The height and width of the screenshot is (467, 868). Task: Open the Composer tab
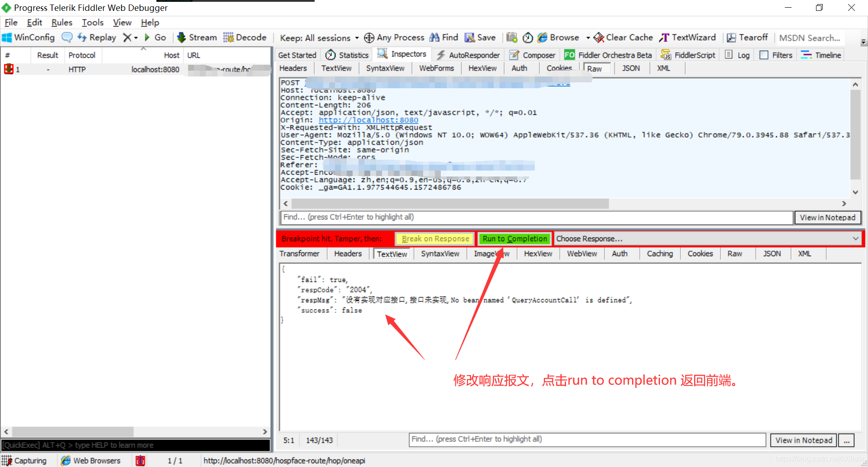(x=532, y=55)
